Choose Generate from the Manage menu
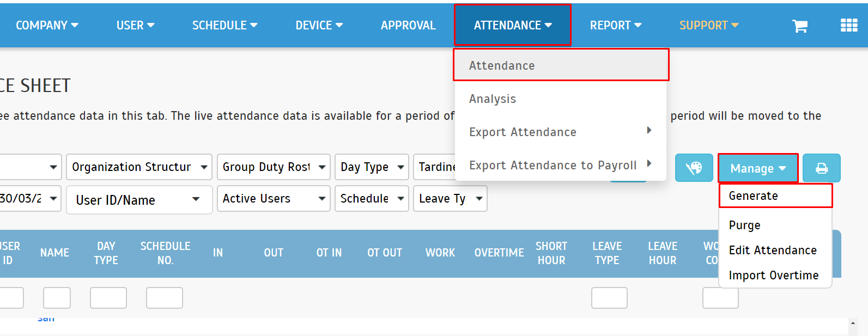 [776, 196]
